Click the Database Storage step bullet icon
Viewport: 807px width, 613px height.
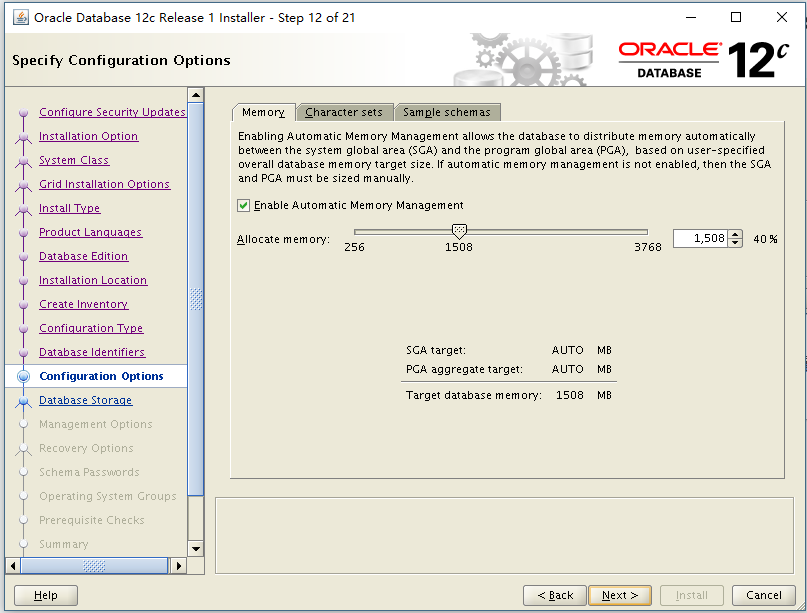[x=23, y=401]
